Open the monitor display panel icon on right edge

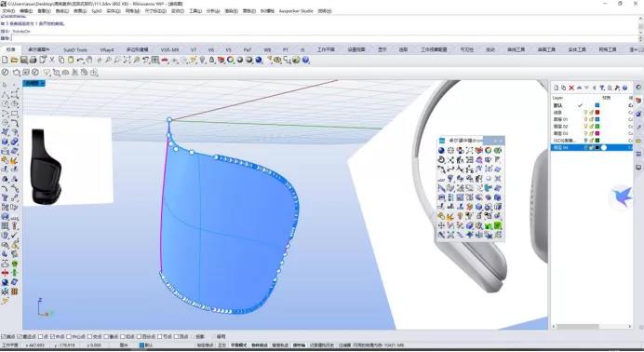(638, 168)
